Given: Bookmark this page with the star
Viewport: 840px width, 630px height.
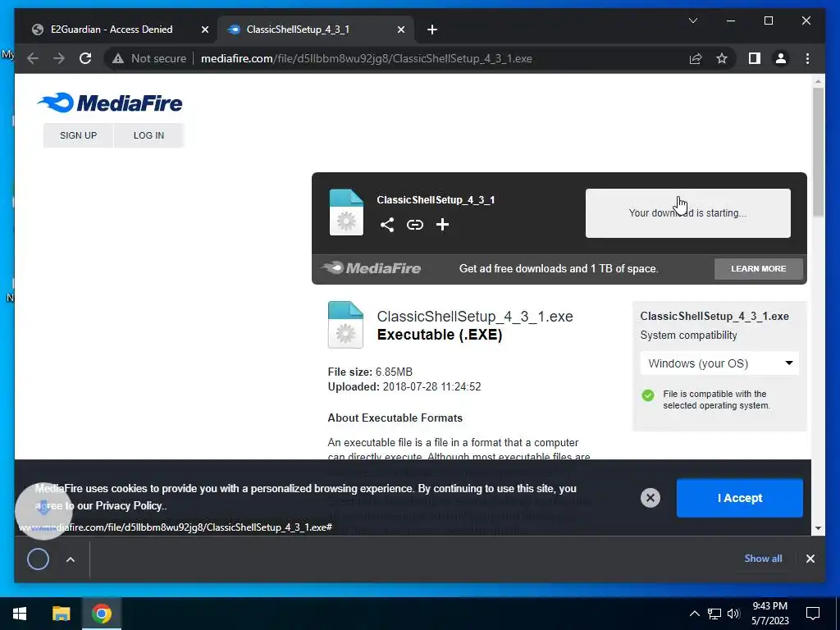Looking at the screenshot, I should pyautogui.click(x=722, y=58).
